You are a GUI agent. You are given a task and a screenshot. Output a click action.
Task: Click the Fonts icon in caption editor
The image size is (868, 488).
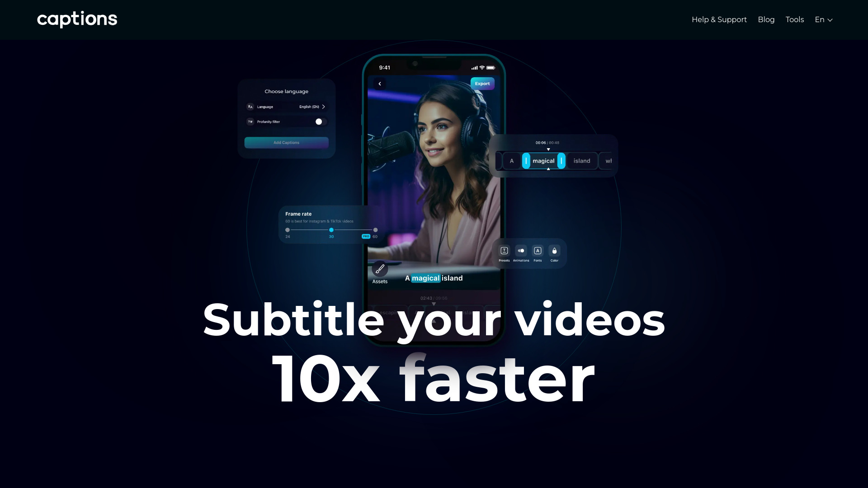[538, 250]
